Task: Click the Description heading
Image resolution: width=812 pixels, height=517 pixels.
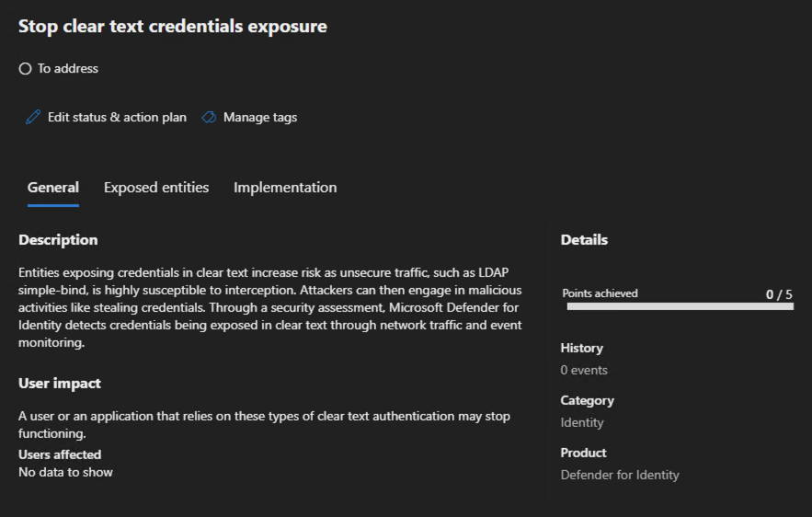Action: coord(58,240)
